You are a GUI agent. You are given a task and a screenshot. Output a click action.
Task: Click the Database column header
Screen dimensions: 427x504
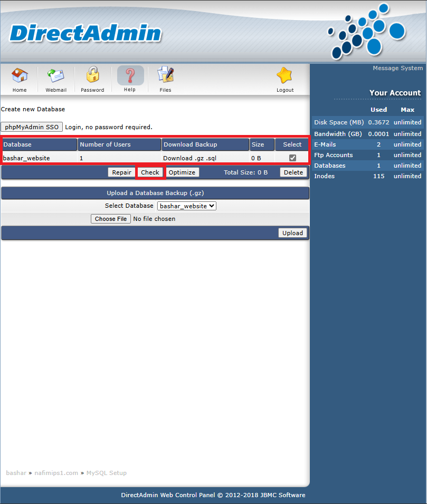click(x=40, y=144)
